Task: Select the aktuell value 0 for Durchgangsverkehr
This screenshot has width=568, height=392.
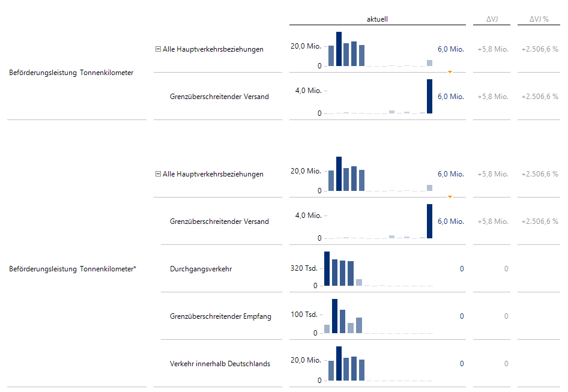Action: pyautogui.click(x=462, y=269)
